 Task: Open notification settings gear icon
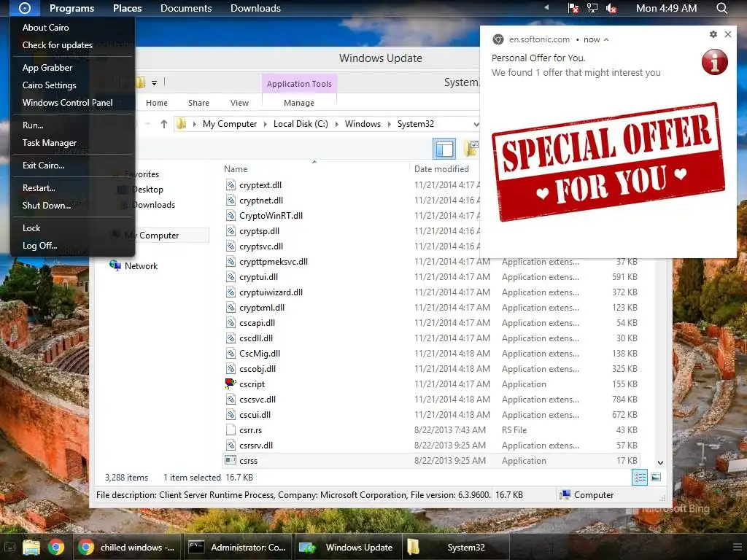(x=713, y=34)
